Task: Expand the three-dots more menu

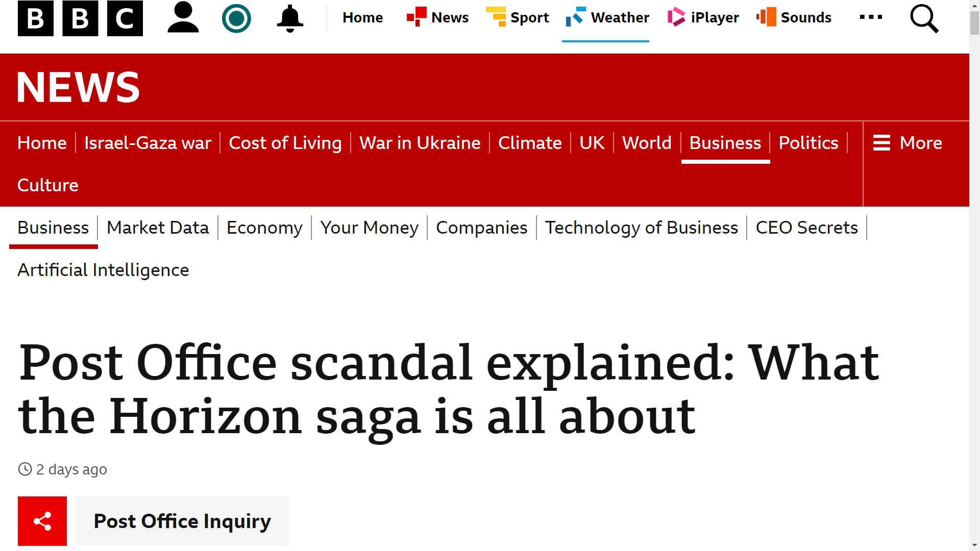Action: click(x=871, y=17)
